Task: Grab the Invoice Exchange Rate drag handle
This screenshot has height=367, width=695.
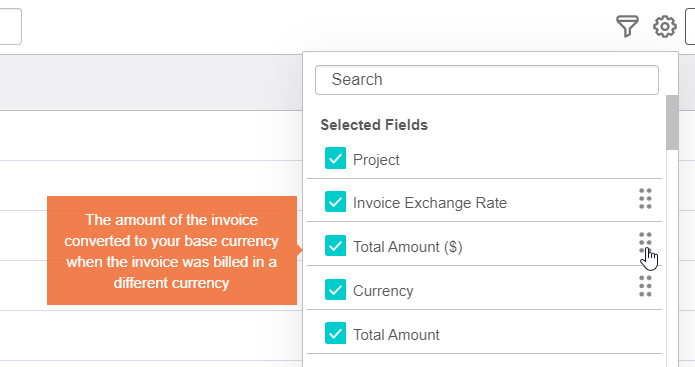Action: [645, 199]
